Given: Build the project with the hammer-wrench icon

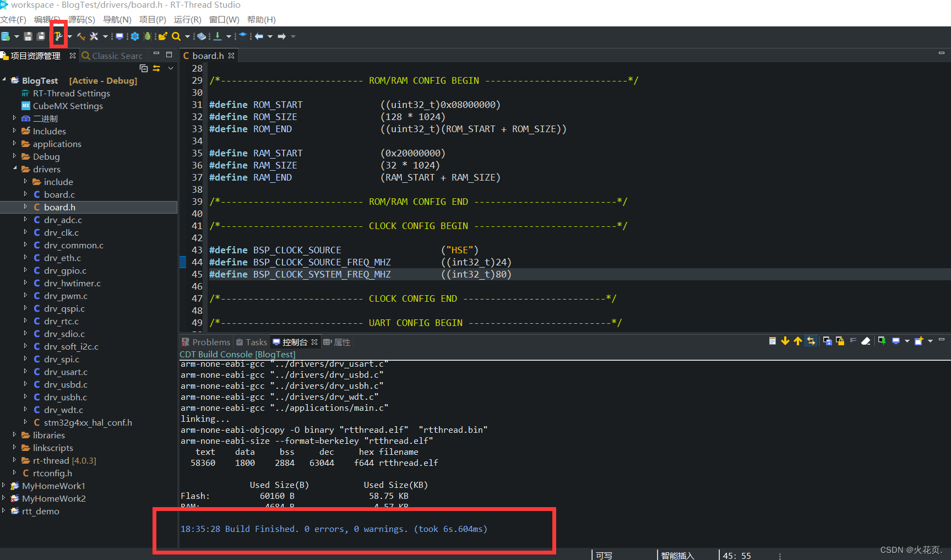Looking at the screenshot, I should point(58,36).
